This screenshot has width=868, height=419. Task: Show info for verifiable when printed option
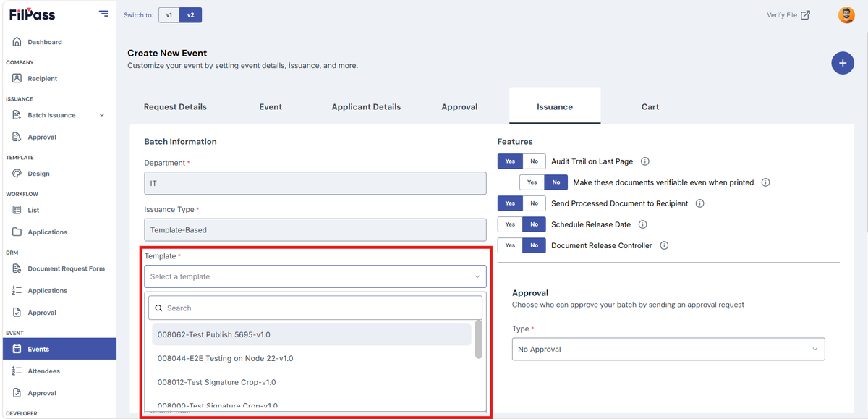tap(765, 182)
